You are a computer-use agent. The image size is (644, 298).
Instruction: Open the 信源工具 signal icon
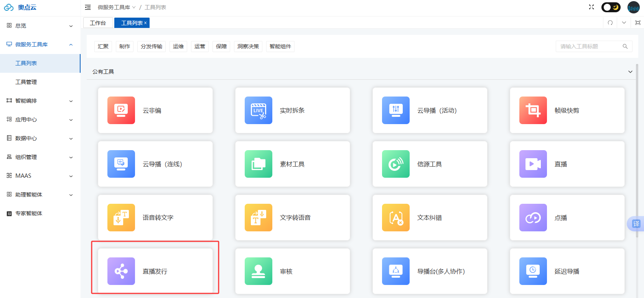tap(396, 164)
